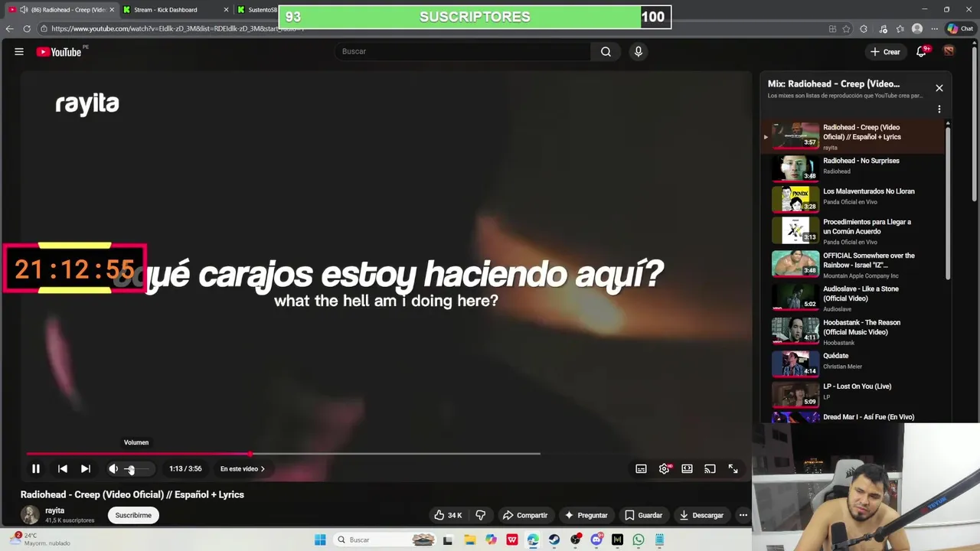Viewport: 980px width, 551px height.
Task: Open the player settings gear
Action: [x=664, y=468]
